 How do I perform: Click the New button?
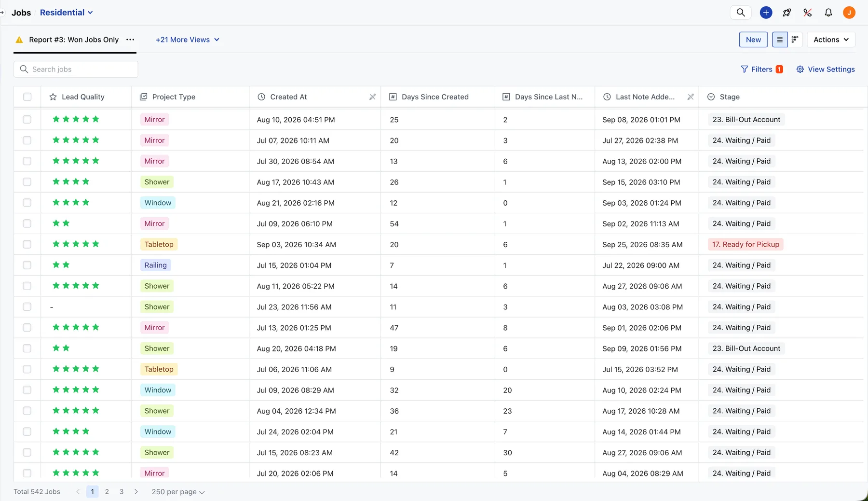(753, 40)
